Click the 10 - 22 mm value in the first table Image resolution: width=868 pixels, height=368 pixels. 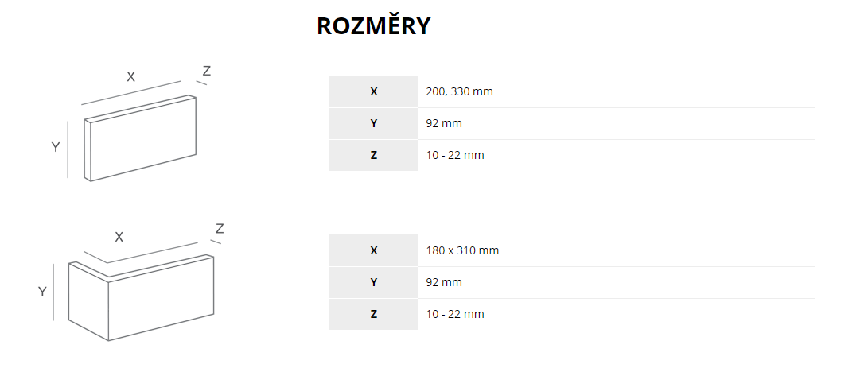pos(455,155)
